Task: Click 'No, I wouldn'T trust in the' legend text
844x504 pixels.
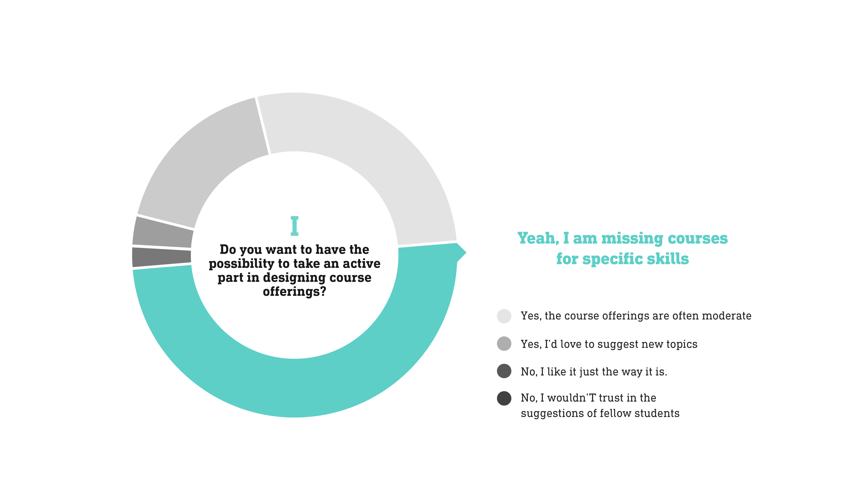Action: pyautogui.click(x=588, y=398)
